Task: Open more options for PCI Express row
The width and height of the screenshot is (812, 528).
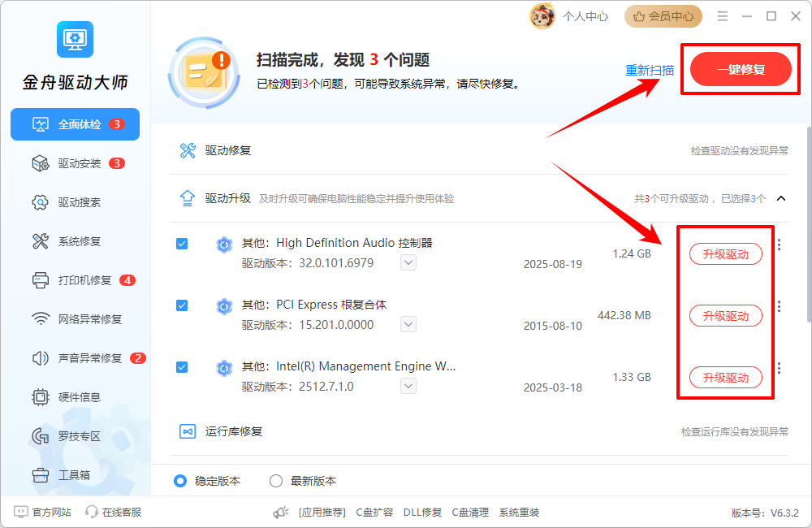Action: coord(780,307)
